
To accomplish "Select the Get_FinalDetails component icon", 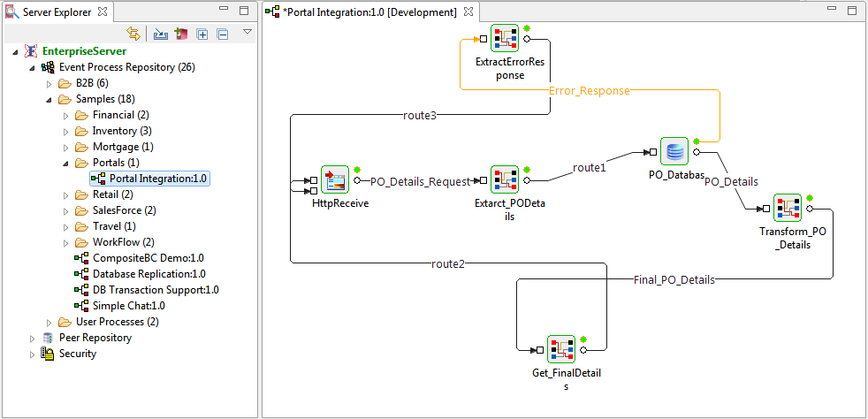I will click(560, 349).
